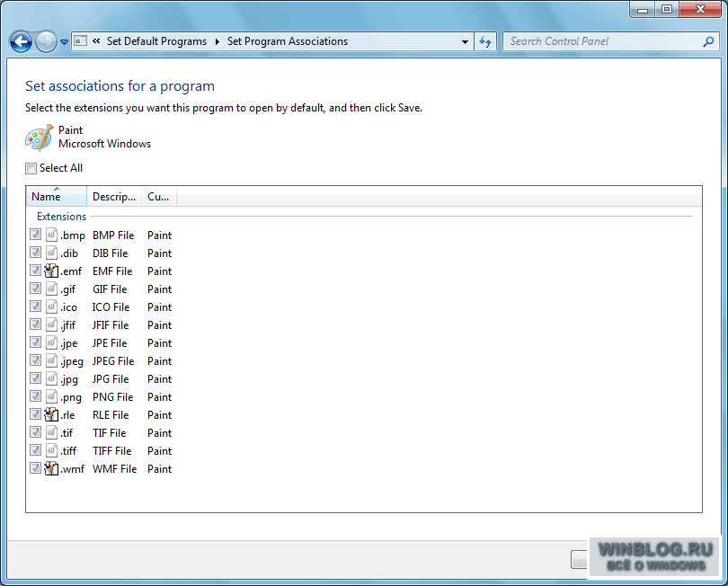Screen dimensions: 728x586
Task: Click the .bmp file type icon
Action: (51, 235)
